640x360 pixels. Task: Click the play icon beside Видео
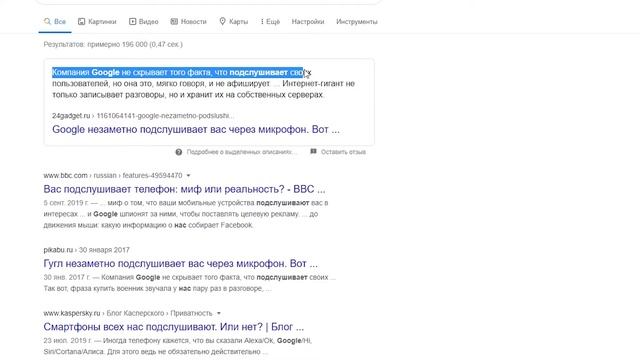click(x=133, y=21)
